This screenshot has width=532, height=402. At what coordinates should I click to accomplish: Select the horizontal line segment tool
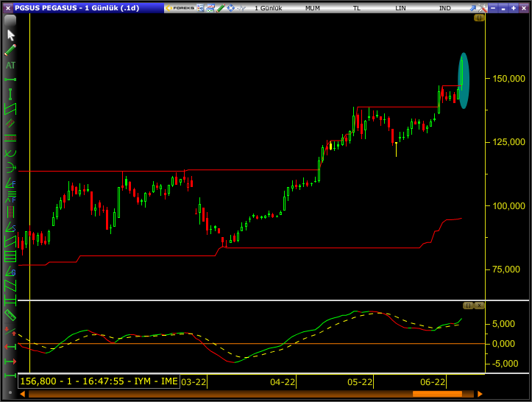click(x=10, y=80)
